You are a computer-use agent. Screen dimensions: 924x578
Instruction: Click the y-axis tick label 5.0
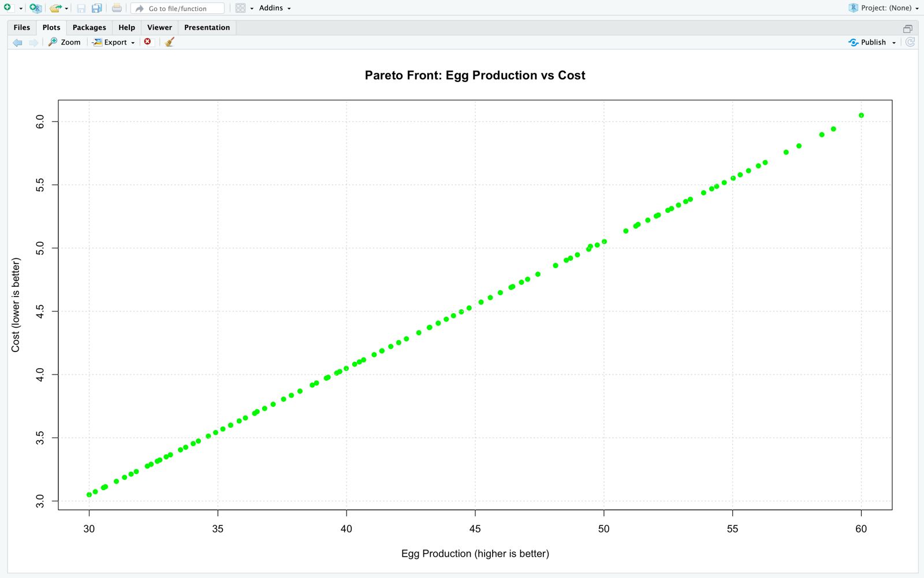point(40,248)
